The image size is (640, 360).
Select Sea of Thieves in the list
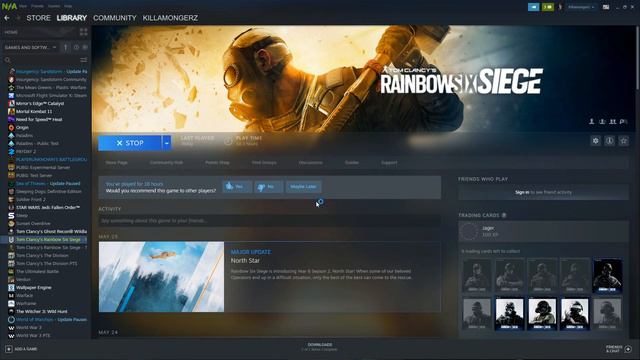(48, 183)
